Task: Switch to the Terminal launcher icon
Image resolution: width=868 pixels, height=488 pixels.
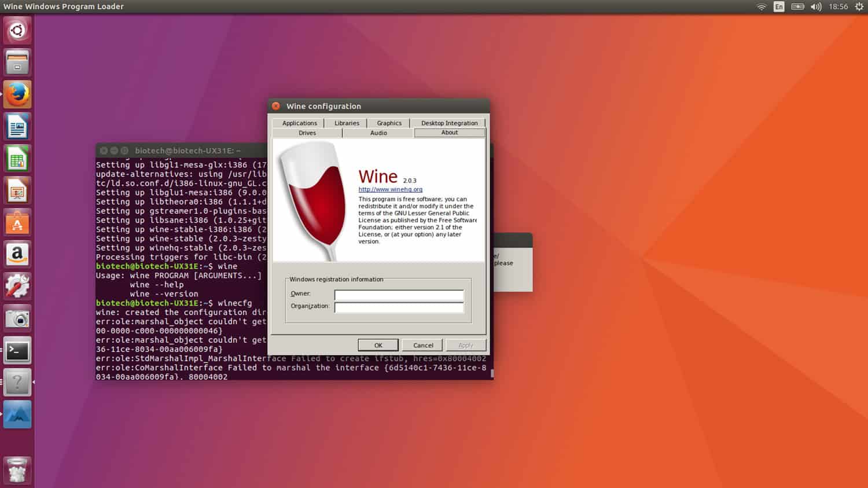Action: pyautogui.click(x=17, y=351)
